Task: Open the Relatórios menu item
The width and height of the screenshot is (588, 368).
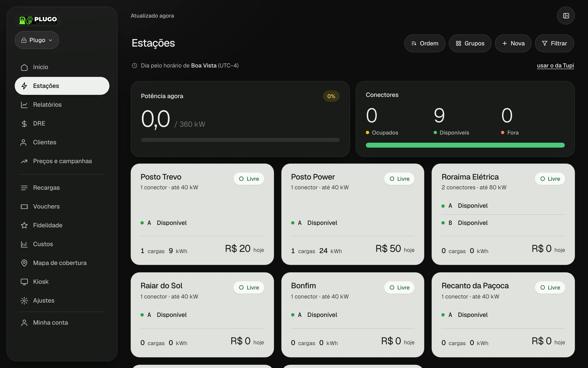Action: pos(62,105)
